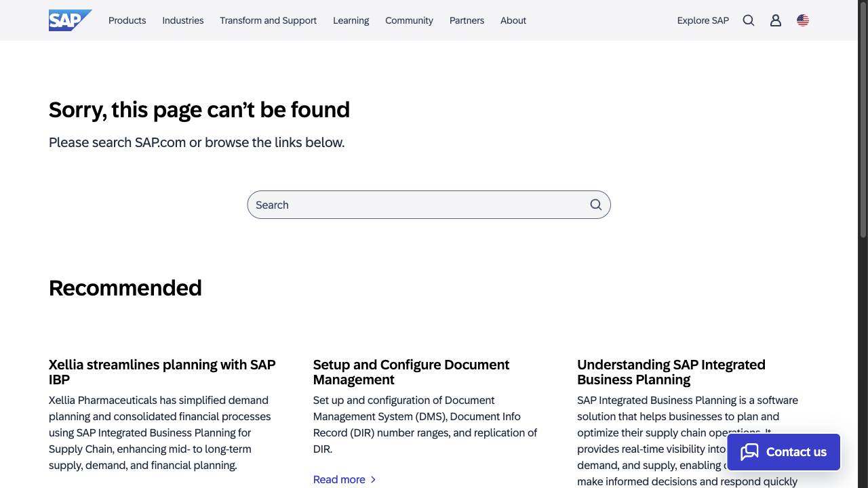
Task: Open the Products menu
Action: 127,20
